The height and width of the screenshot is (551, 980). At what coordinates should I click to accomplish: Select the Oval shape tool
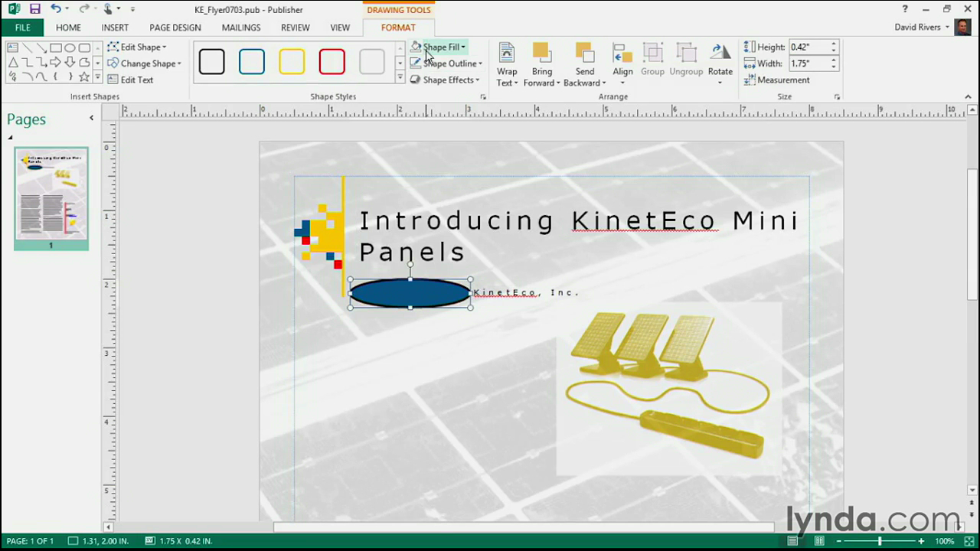point(70,47)
